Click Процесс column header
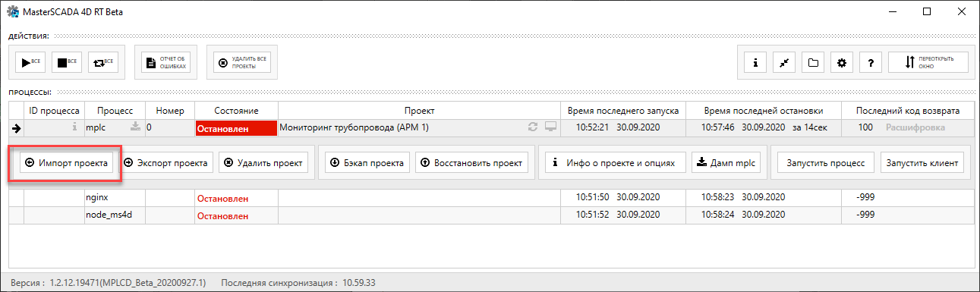This screenshot has height=292, width=980. click(x=114, y=111)
